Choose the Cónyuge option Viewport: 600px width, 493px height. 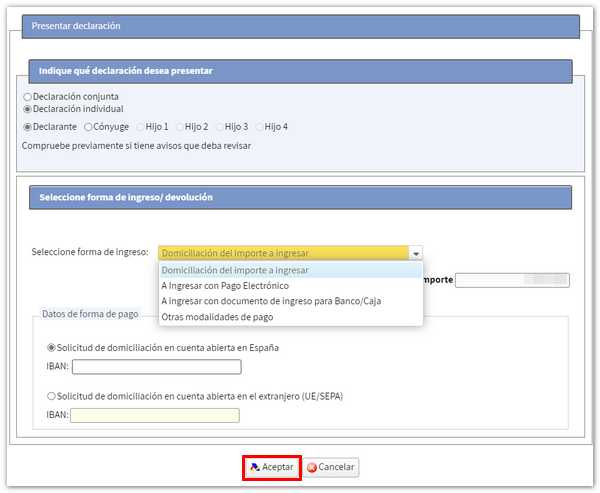(89, 127)
